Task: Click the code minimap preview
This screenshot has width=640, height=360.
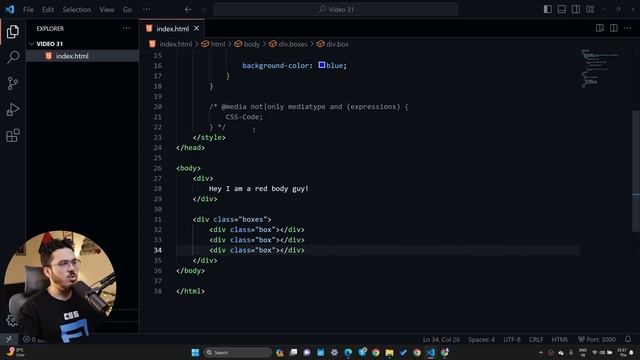Action: click(x=599, y=68)
